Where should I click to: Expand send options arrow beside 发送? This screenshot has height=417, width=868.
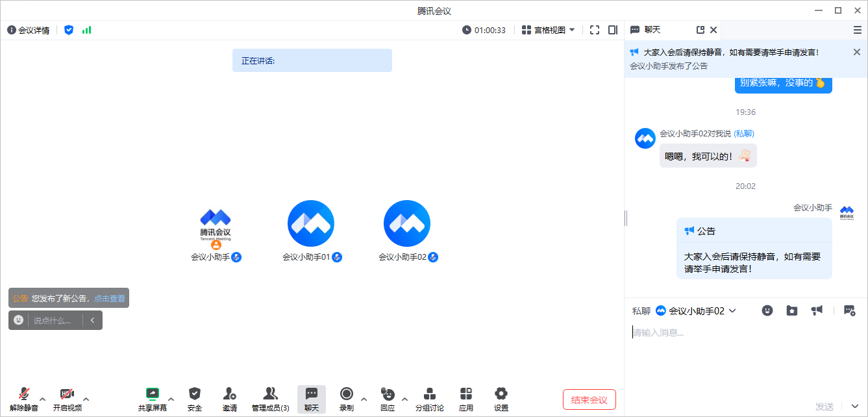click(x=854, y=407)
